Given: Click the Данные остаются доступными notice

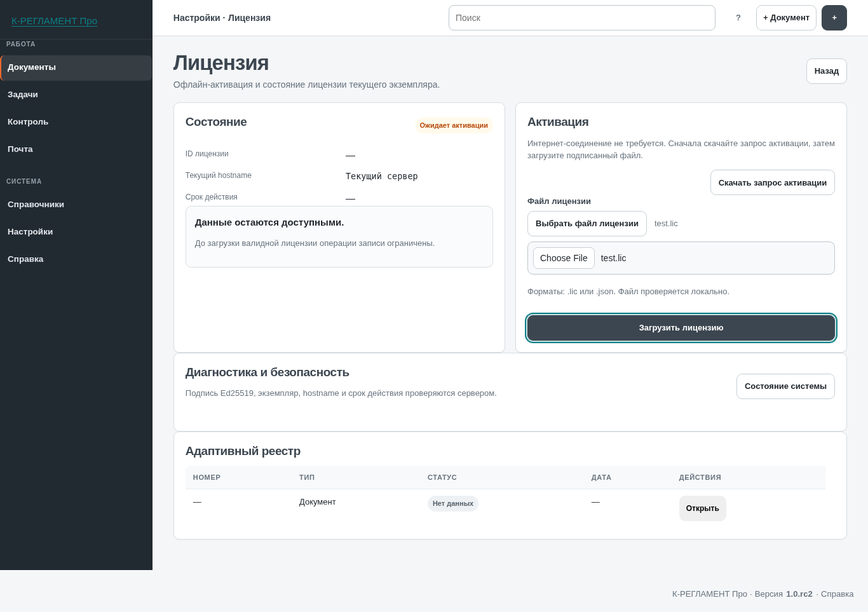Looking at the screenshot, I should point(339,237).
